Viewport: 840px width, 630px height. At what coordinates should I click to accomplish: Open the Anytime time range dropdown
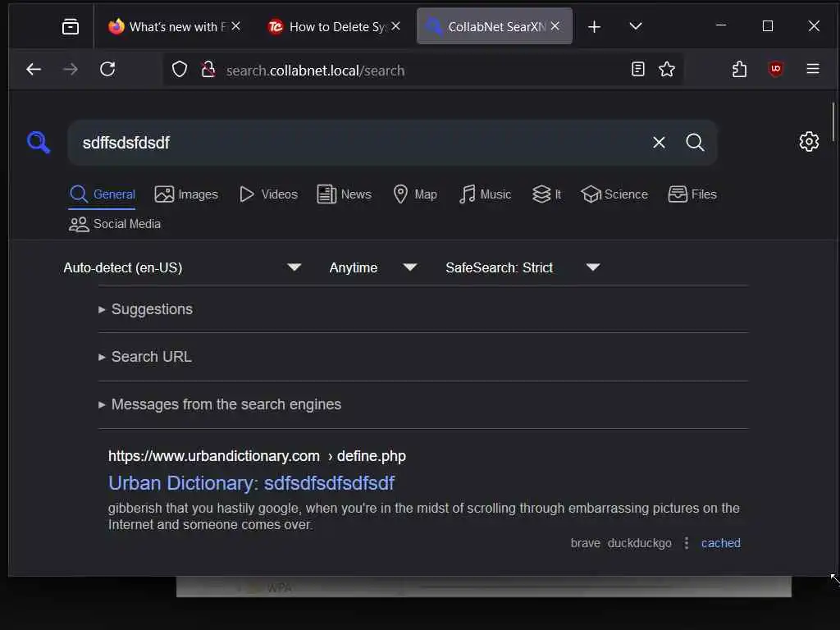click(x=373, y=267)
